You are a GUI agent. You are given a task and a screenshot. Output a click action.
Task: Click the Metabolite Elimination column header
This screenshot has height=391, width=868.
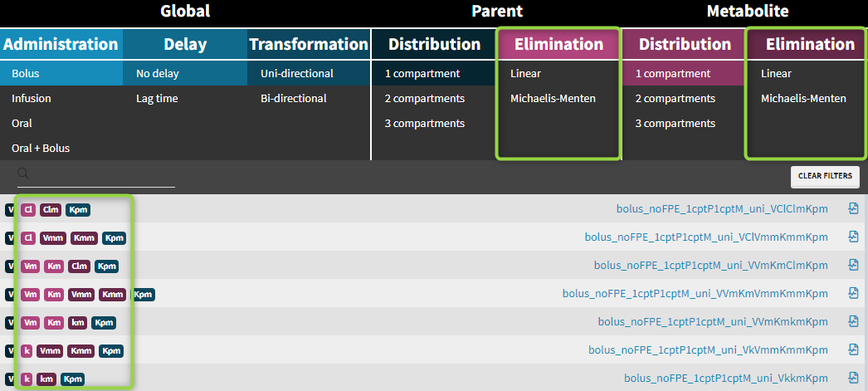[809, 44]
